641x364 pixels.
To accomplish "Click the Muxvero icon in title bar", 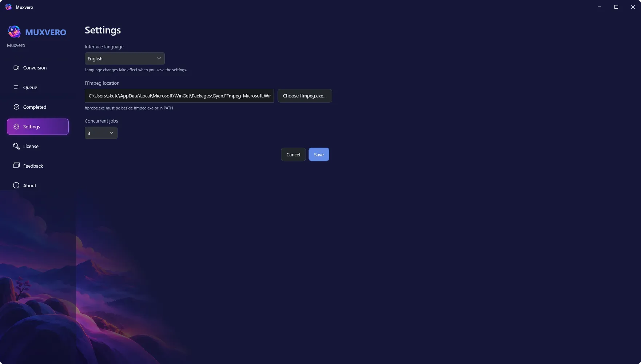I will (x=8, y=7).
